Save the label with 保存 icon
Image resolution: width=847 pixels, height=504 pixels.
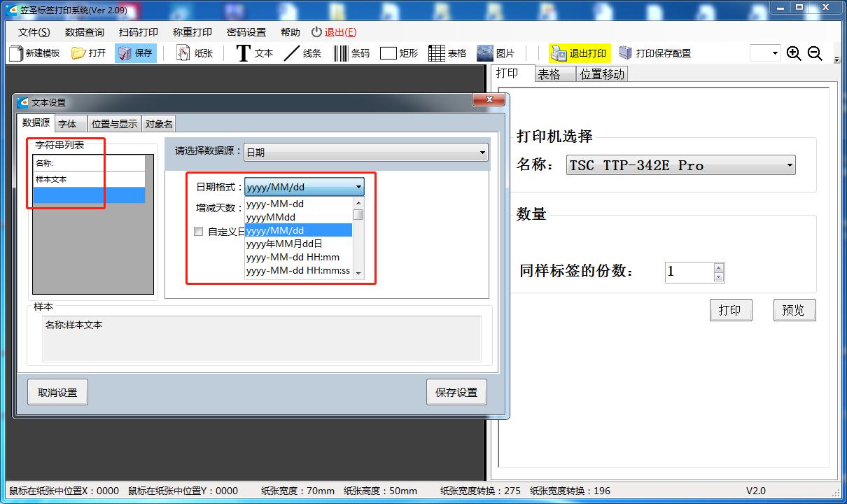coord(135,52)
